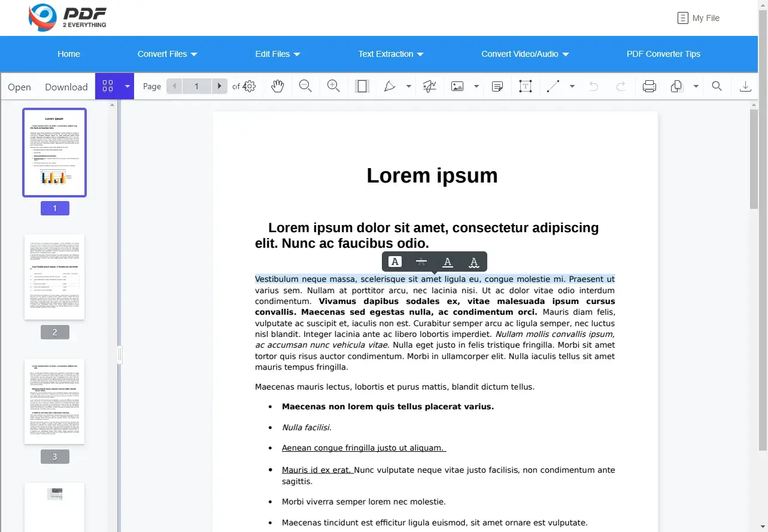This screenshot has width=768, height=532.
Task: Apply highlight from the text popup
Action: (394, 262)
